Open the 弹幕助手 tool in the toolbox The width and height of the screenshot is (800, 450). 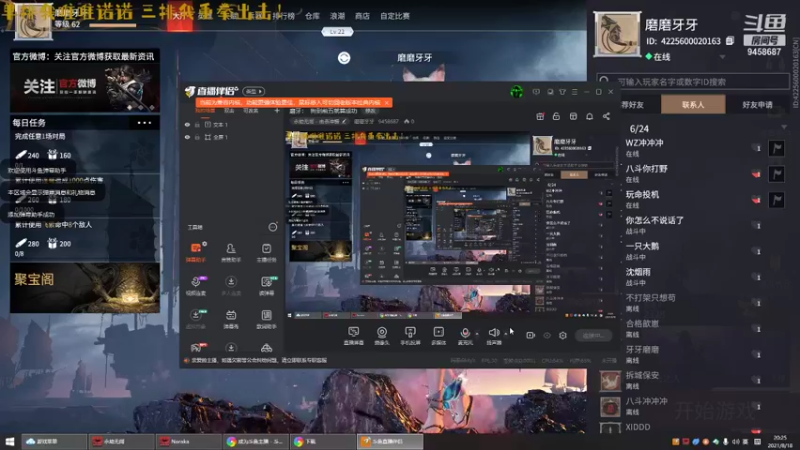(x=196, y=252)
